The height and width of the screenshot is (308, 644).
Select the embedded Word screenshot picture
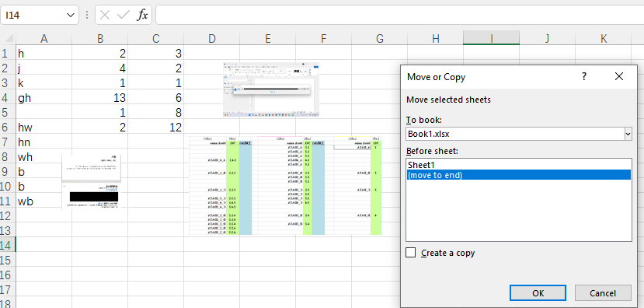[x=271, y=89]
